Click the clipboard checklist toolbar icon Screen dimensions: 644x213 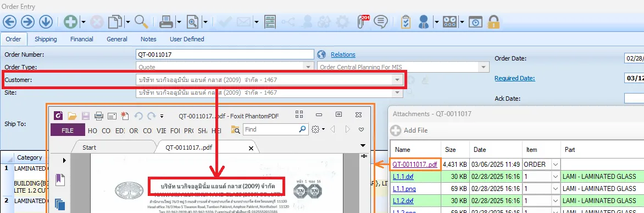[x=406, y=21]
